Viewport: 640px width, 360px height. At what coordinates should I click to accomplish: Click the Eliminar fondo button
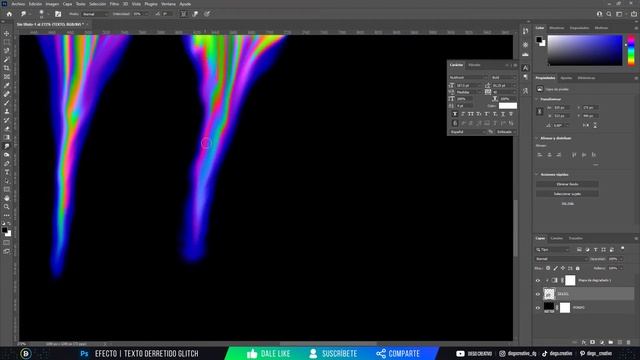coord(567,184)
